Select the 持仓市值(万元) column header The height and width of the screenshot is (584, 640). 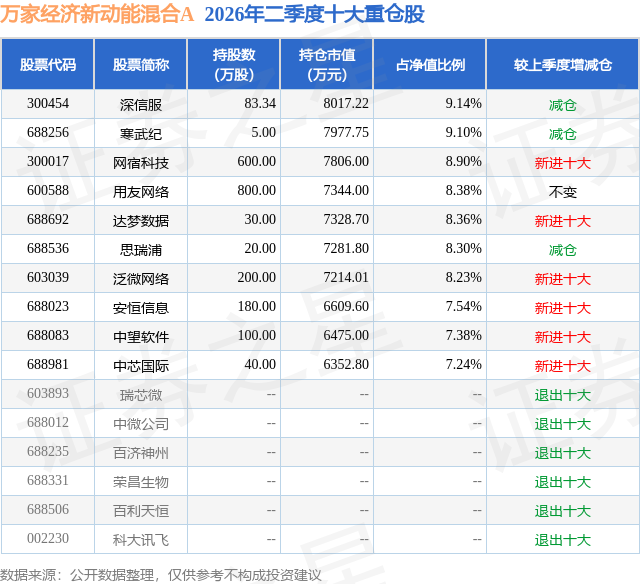click(x=327, y=64)
